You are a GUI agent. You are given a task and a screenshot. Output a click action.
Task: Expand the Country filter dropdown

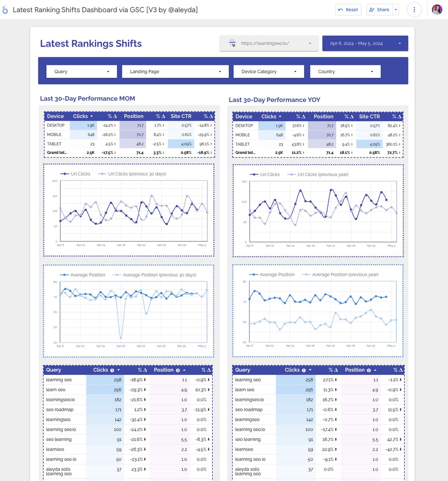(345, 71)
